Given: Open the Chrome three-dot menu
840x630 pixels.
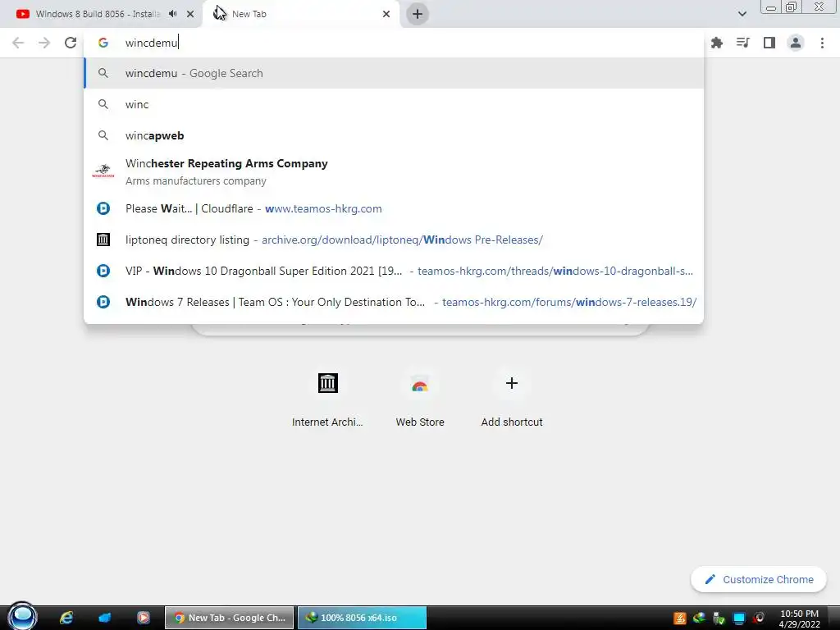Looking at the screenshot, I should pyautogui.click(x=822, y=43).
